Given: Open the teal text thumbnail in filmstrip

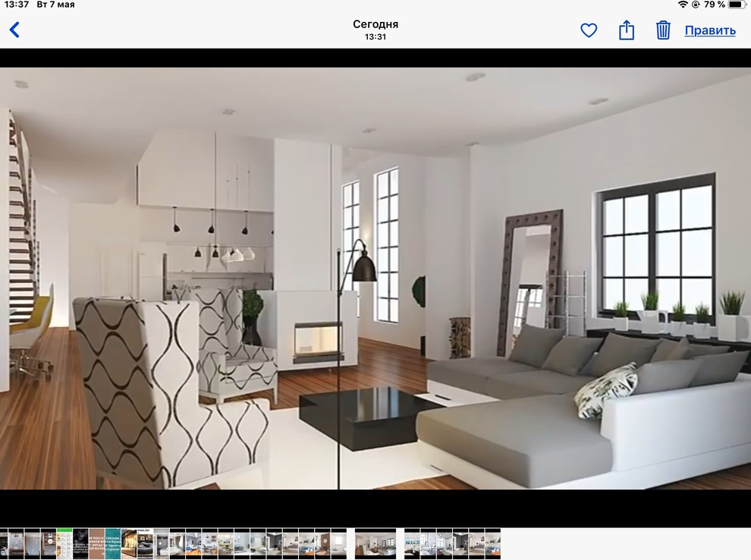Looking at the screenshot, I should (113, 543).
